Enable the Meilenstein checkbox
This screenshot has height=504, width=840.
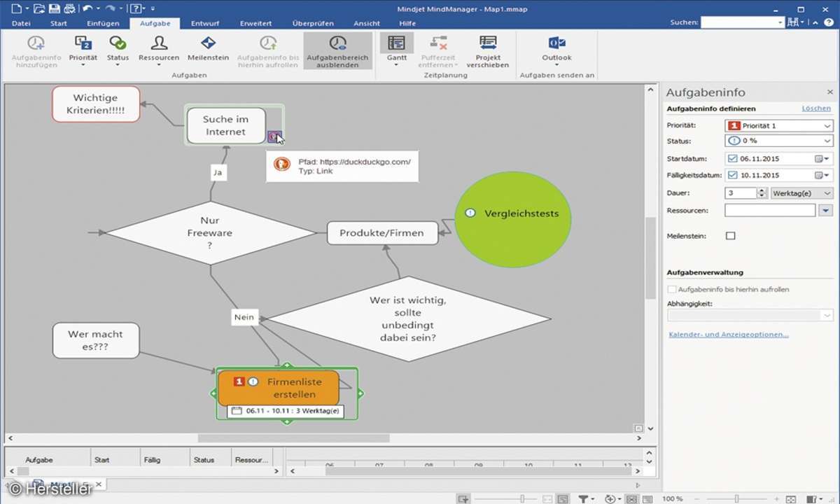[x=731, y=237]
